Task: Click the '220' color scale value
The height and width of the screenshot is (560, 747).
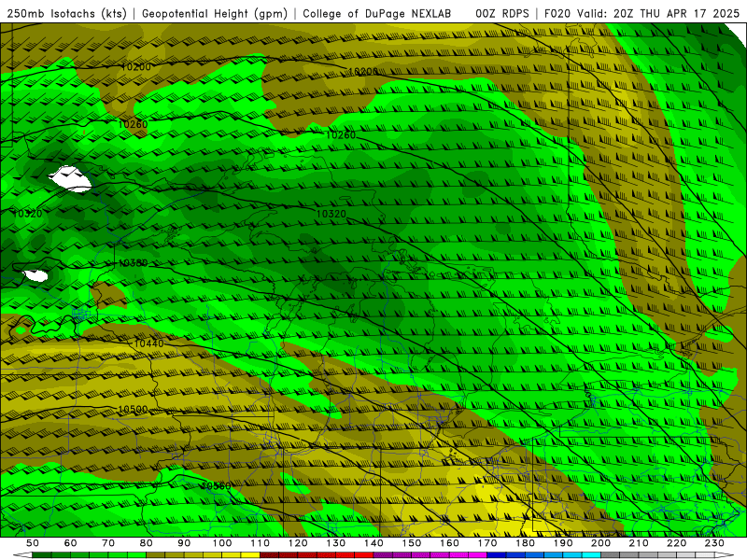Action: [x=676, y=543]
